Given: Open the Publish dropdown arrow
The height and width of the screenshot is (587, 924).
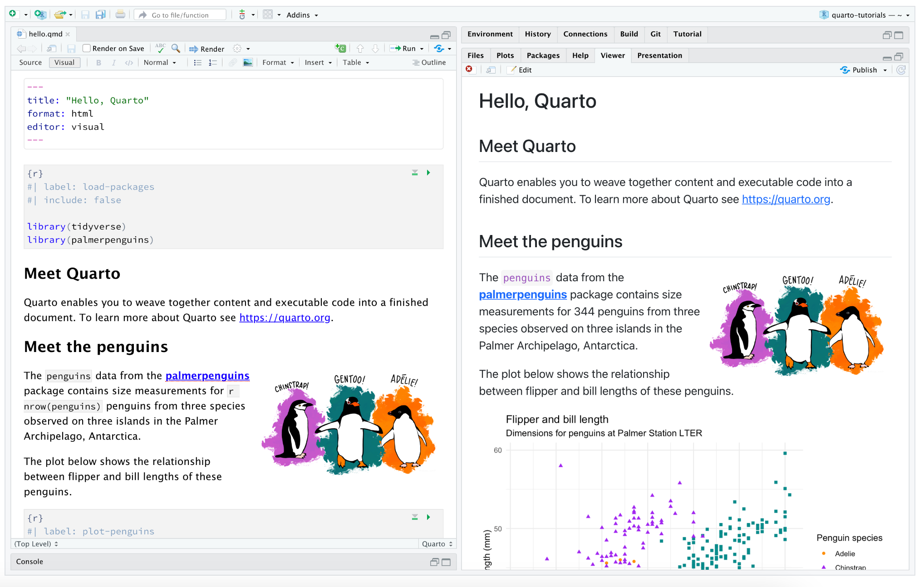Looking at the screenshot, I should [885, 70].
